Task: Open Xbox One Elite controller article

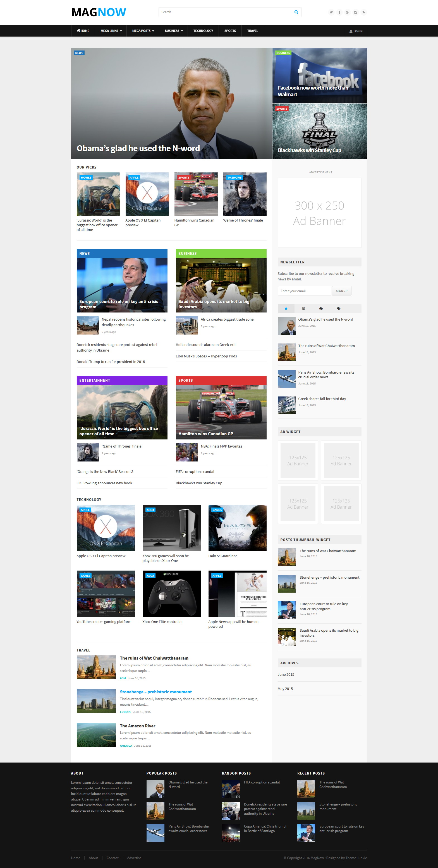Action: 162,622
